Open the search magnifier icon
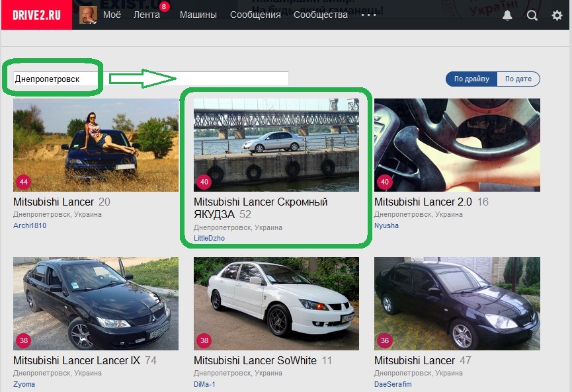The image size is (572, 392). [532, 15]
